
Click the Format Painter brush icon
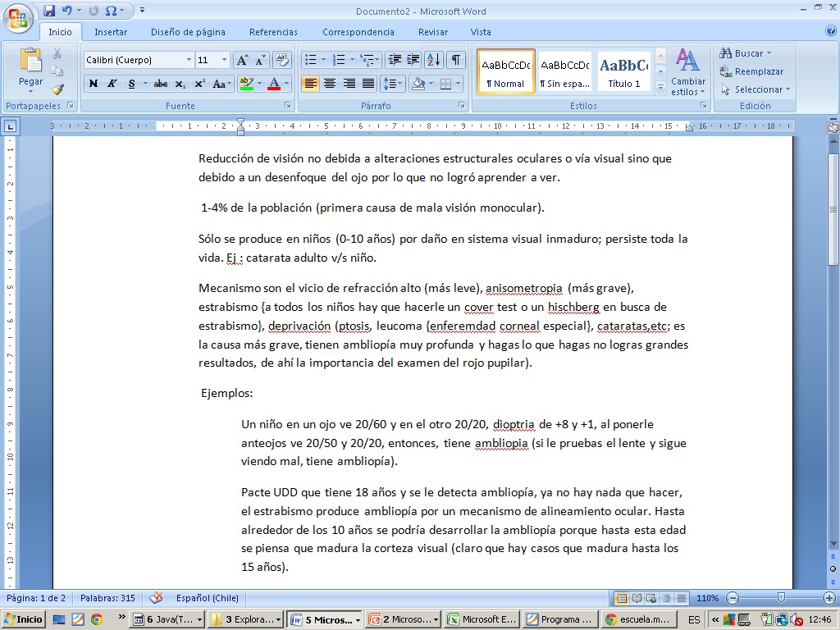57,89
